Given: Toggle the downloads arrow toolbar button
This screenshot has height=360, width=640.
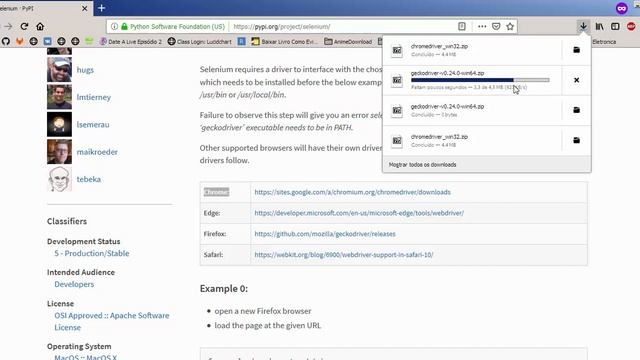Looking at the screenshot, I should pos(583,27).
